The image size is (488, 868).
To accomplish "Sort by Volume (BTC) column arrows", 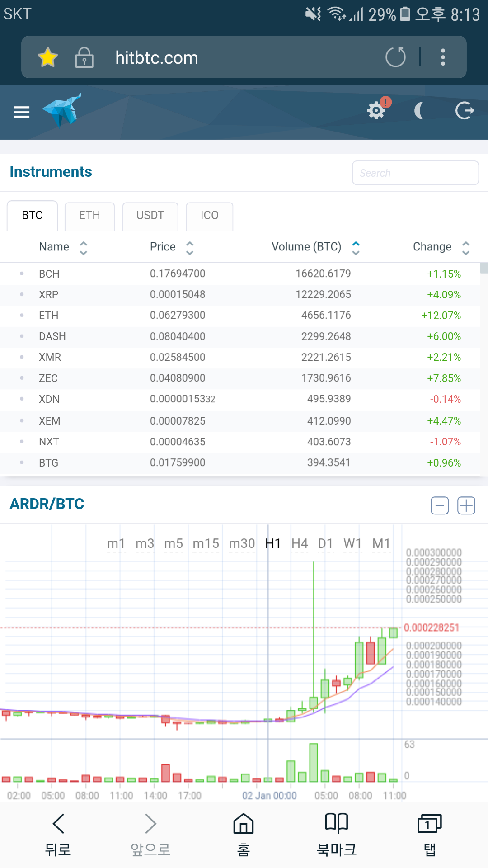I will tap(356, 247).
